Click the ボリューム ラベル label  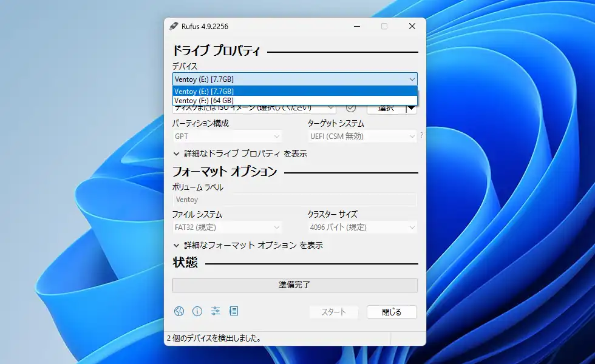(198, 187)
